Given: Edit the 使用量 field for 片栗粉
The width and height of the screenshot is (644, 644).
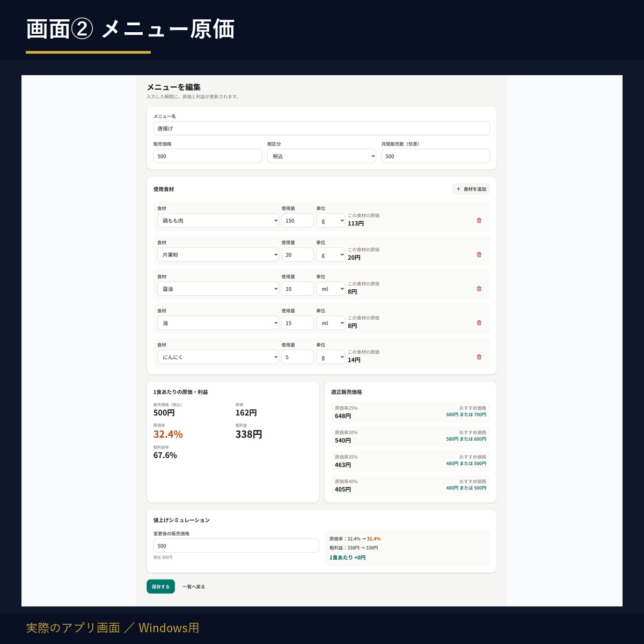Looking at the screenshot, I should [297, 255].
